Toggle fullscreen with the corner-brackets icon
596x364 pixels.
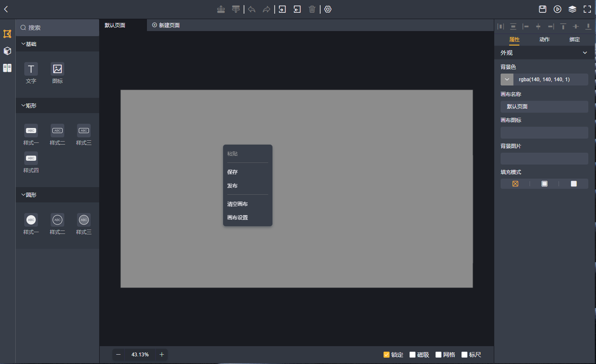click(587, 9)
